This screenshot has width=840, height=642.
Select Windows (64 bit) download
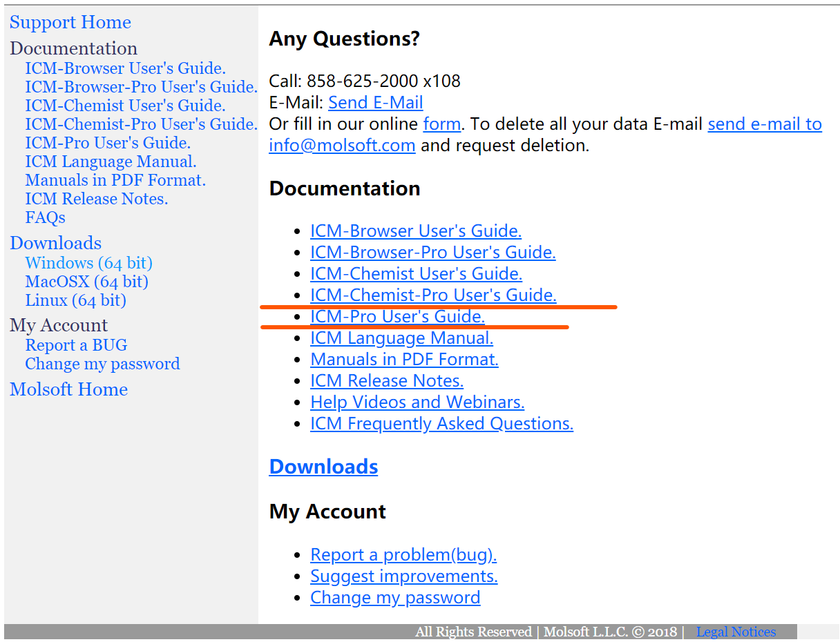[89, 263]
